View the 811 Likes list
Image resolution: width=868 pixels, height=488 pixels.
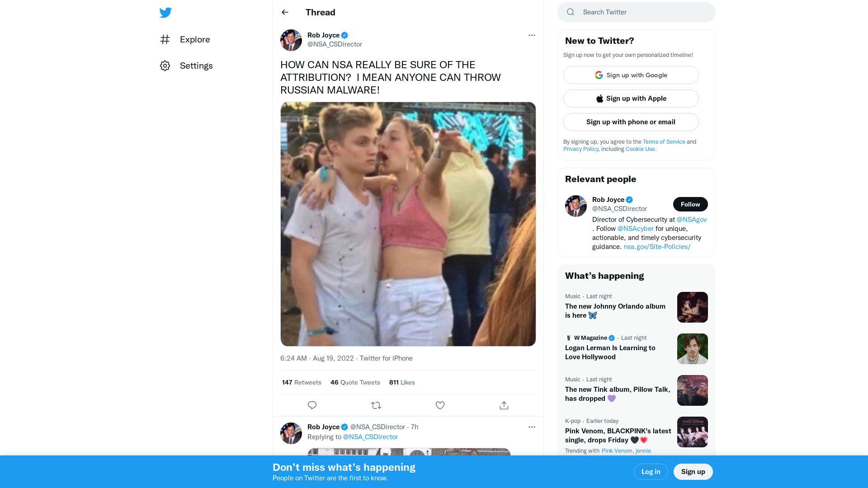coord(401,382)
